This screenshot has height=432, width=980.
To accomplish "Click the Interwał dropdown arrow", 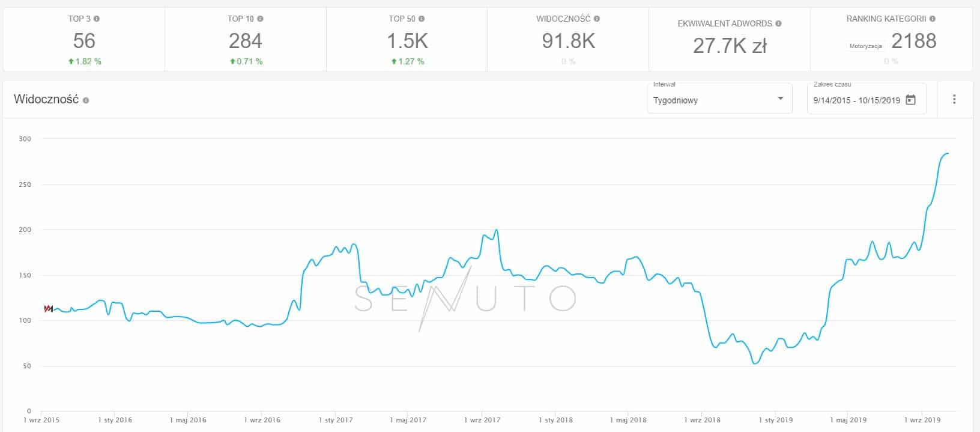I will [x=780, y=99].
